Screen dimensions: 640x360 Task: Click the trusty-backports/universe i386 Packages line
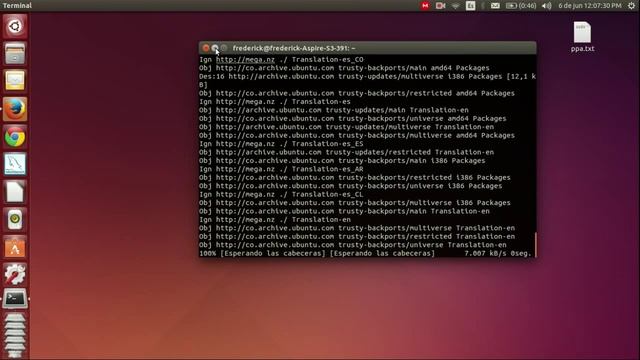(351, 186)
